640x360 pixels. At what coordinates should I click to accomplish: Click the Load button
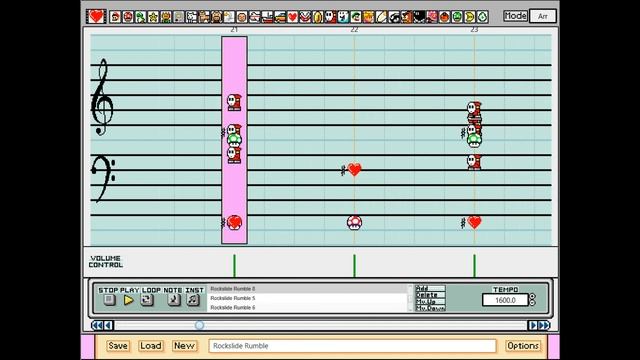[x=151, y=346]
